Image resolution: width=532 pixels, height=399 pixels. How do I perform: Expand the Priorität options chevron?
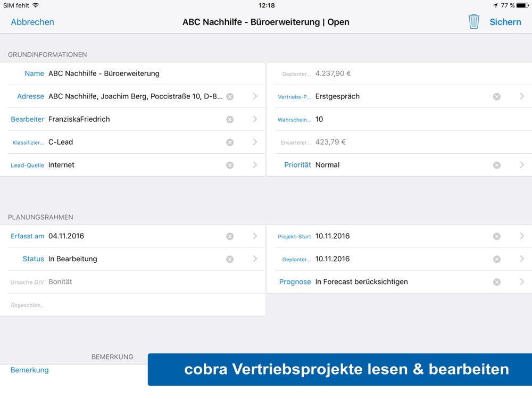click(x=522, y=165)
